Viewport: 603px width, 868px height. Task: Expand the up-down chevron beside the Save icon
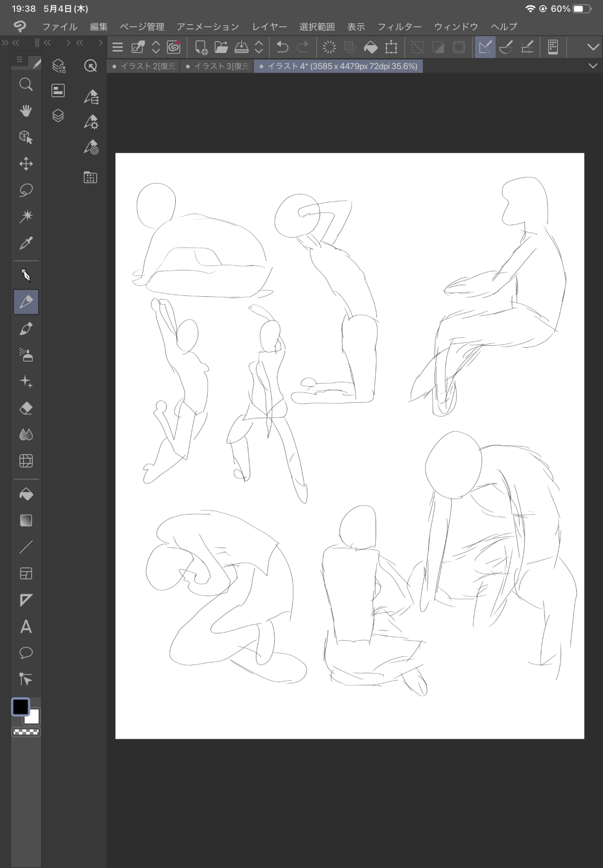pos(259,47)
